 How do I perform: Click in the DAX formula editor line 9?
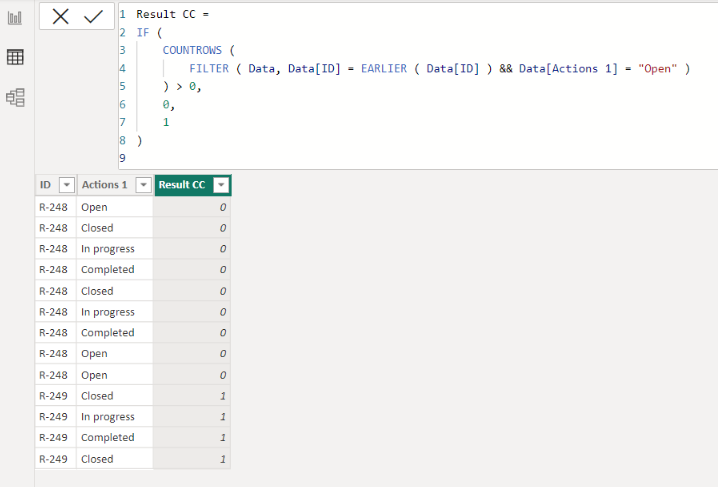[418, 158]
